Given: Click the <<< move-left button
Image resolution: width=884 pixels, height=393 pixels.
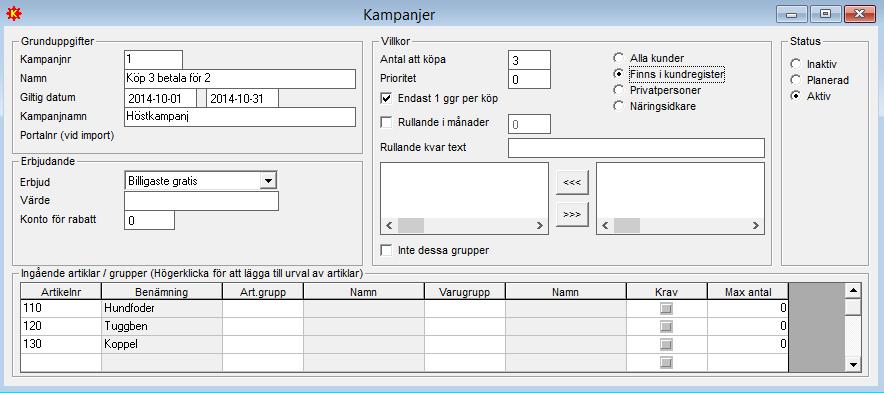Looking at the screenshot, I should pos(572,182).
